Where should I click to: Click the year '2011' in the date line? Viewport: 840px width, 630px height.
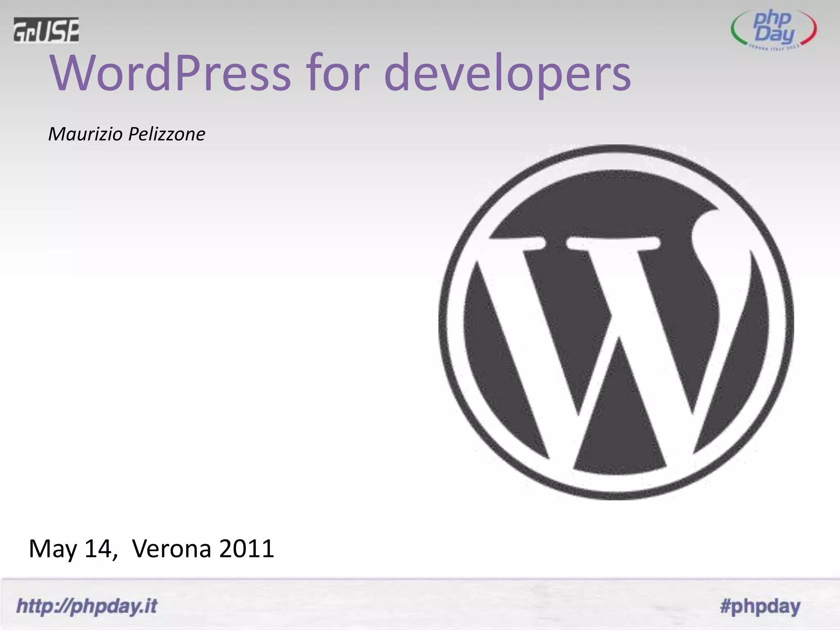pyautogui.click(x=247, y=549)
